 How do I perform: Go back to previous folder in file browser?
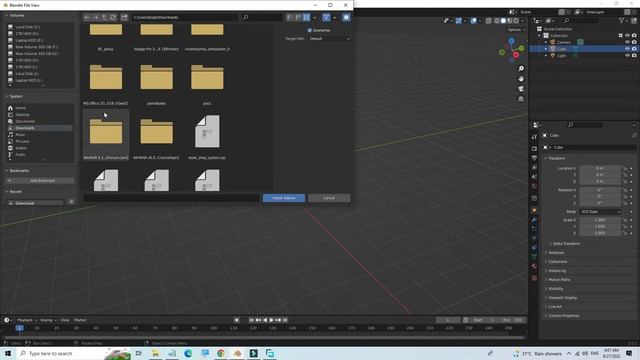point(87,18)
